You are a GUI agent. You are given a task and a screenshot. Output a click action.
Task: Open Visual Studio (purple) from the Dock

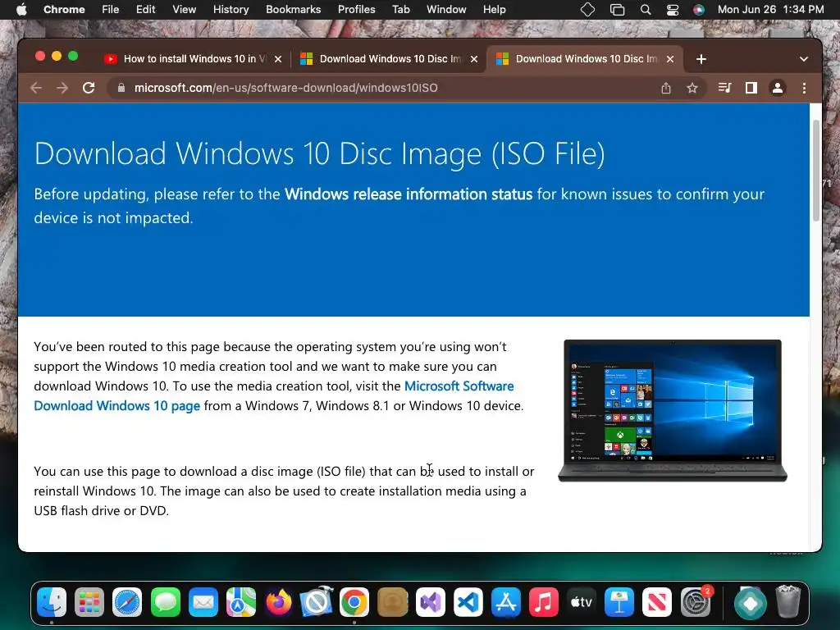(430, 602)
